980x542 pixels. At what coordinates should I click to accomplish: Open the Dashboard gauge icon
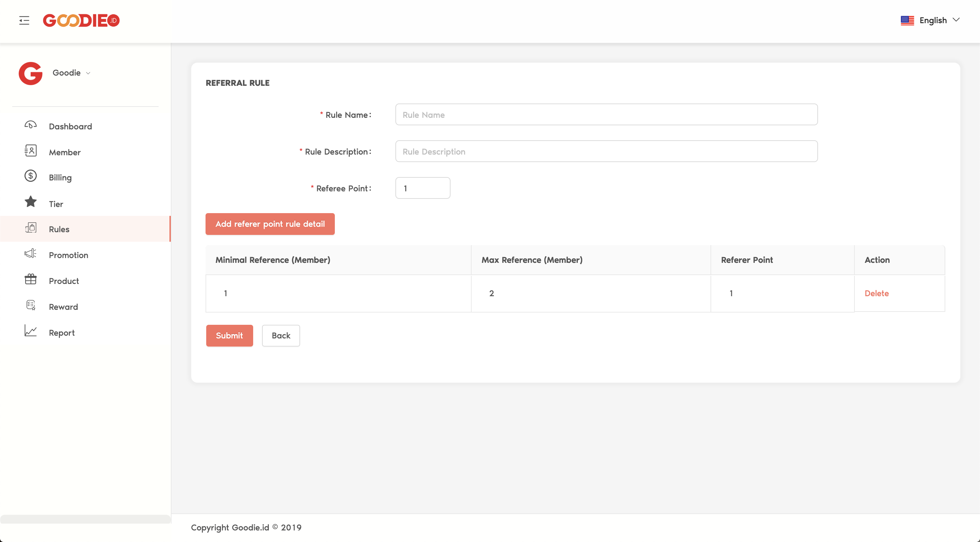pos(30,125)
